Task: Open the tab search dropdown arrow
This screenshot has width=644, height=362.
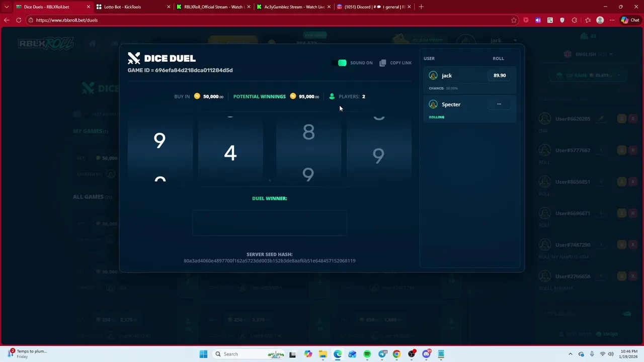Action: [x=7, y=7]
